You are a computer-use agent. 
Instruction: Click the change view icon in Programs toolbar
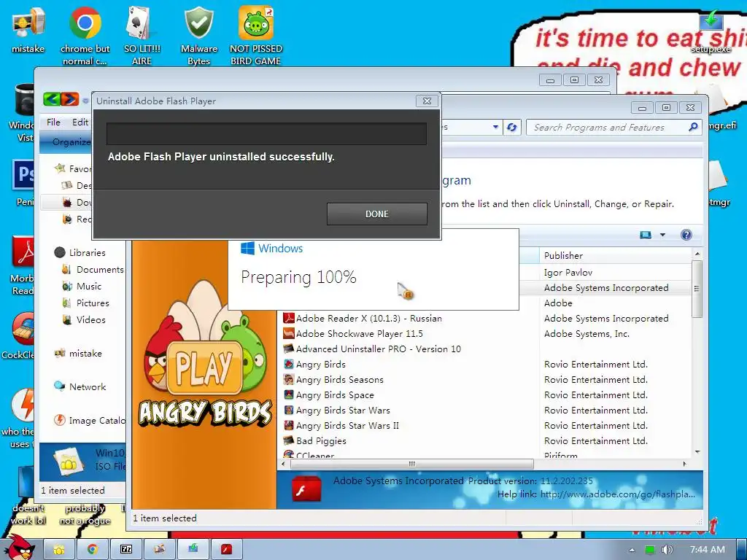pos(646,235)
